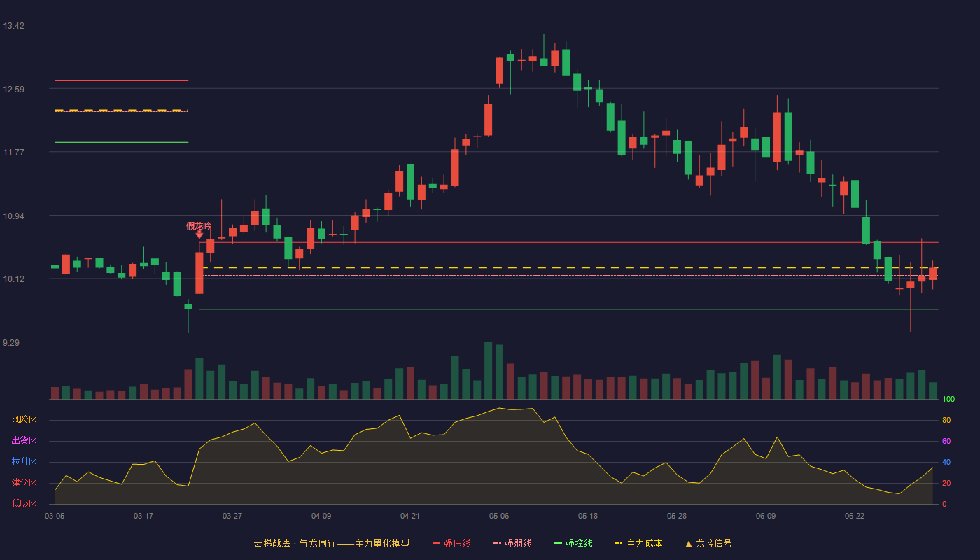Click the 06-09 date label
Viewport: 980px width, 560px height.
pyautogui.click(x=766, y=516)
